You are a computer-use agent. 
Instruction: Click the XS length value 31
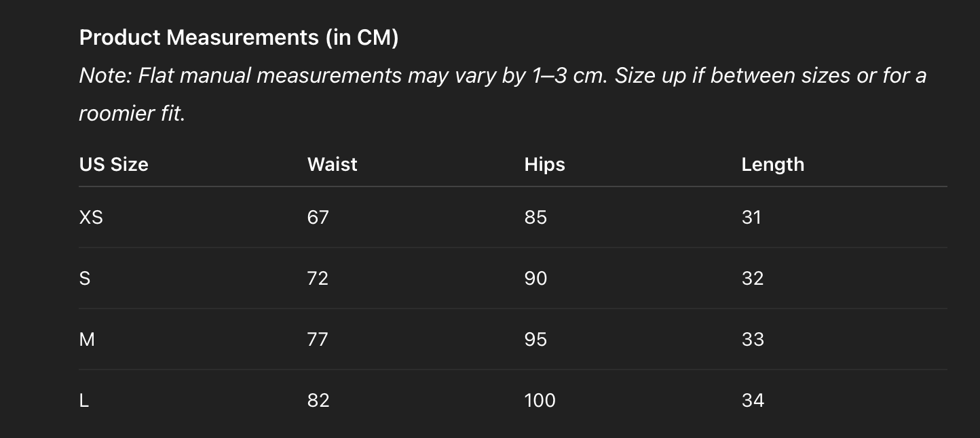coord(751,217)
